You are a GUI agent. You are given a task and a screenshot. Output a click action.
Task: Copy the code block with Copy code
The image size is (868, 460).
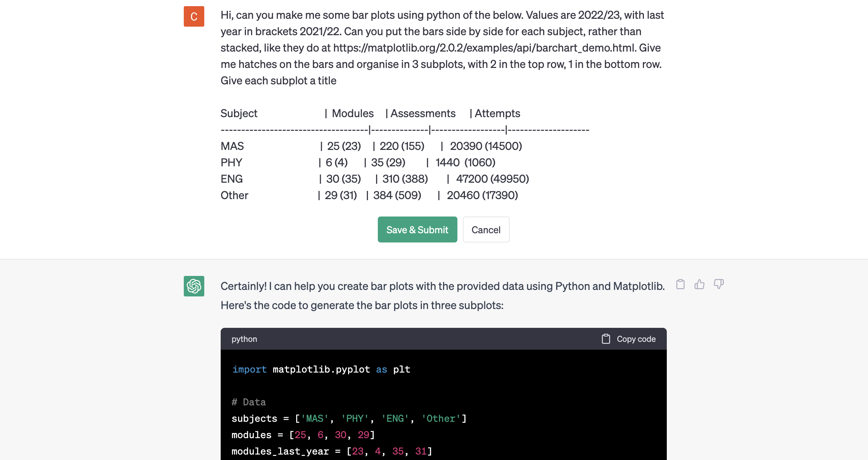tap(628, 339)
